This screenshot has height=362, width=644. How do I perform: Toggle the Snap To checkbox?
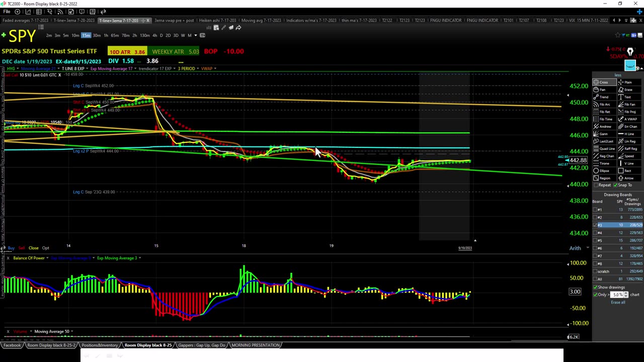[616, 185]
